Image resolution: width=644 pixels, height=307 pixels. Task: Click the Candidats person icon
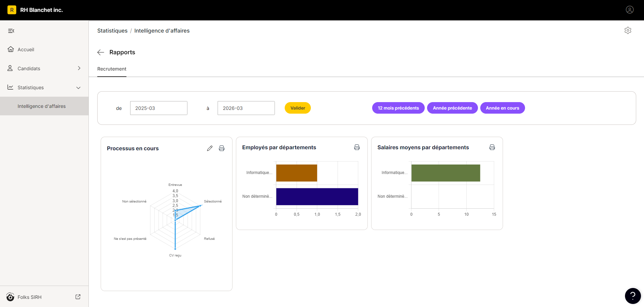pos(10,68)
